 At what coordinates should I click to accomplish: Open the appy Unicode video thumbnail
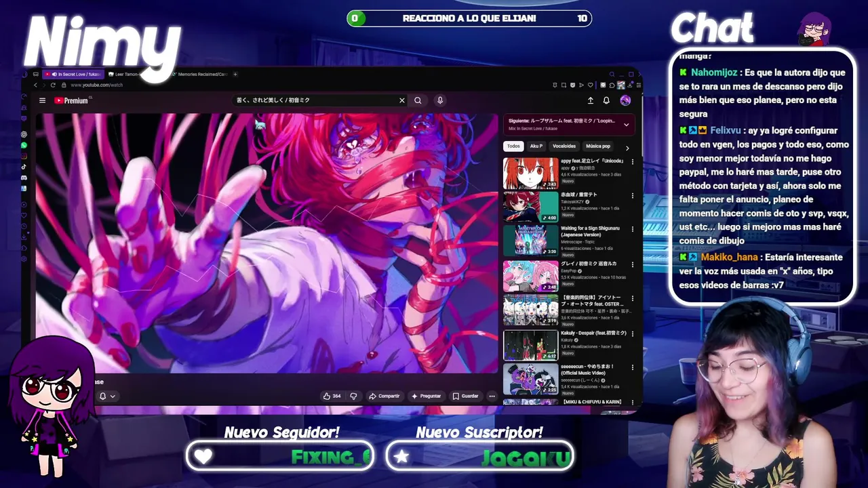click(530, 173)
